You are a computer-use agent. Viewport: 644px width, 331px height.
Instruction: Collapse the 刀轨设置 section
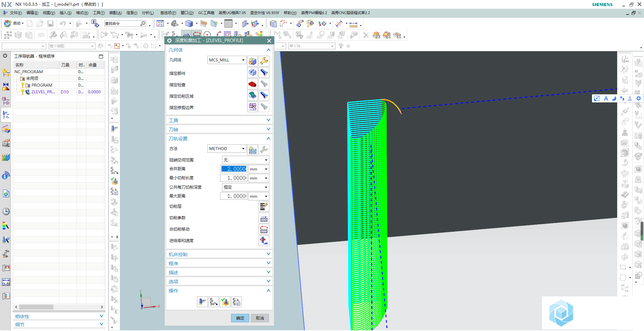[x=268, y=139]
